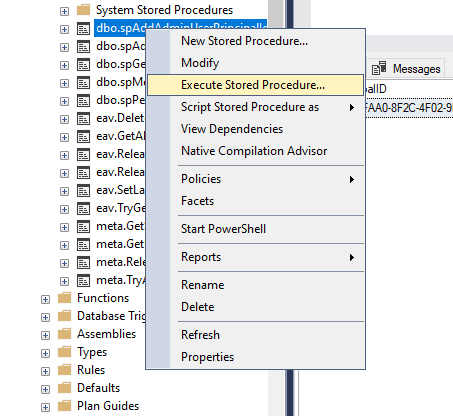Click the Messages tab icon
This screenshot has width=453, height=416.
[379, 68]
